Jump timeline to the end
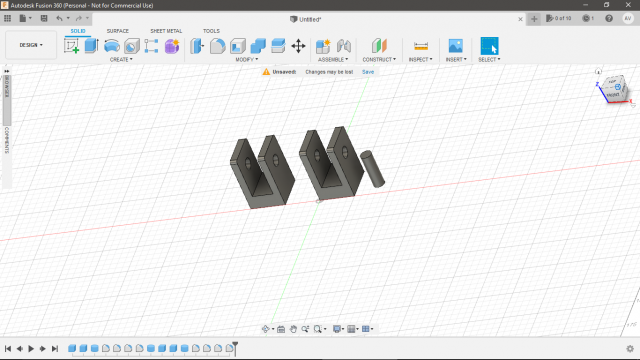640x360 pixels. (55, 349)
